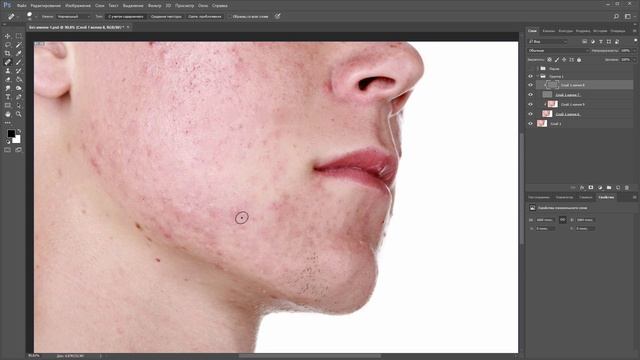Reset colors to default black and white
This screenshot has width=640, height=360.
coord(8,142)
